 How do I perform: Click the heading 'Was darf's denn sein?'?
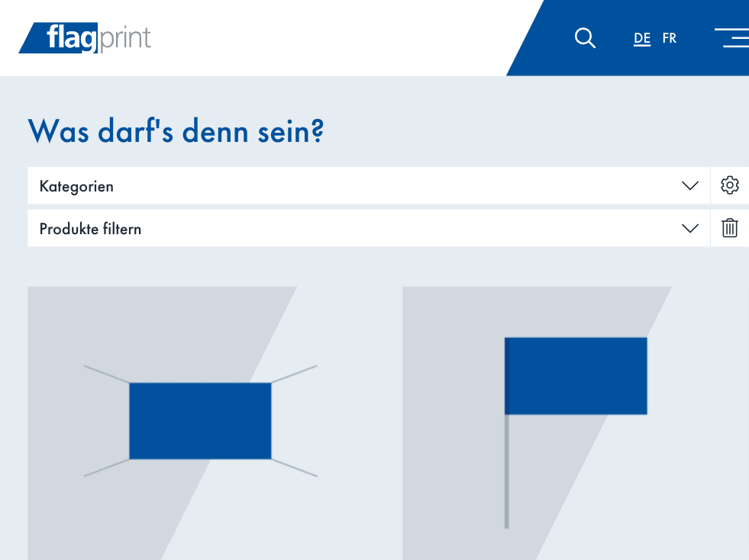pyautogui.click(x=176, y=131)
